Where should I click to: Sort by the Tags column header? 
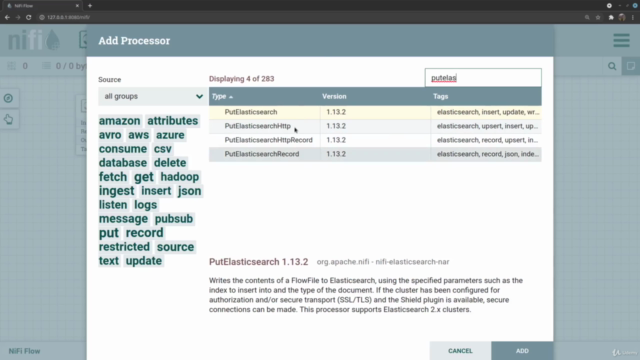click(440, 96)
